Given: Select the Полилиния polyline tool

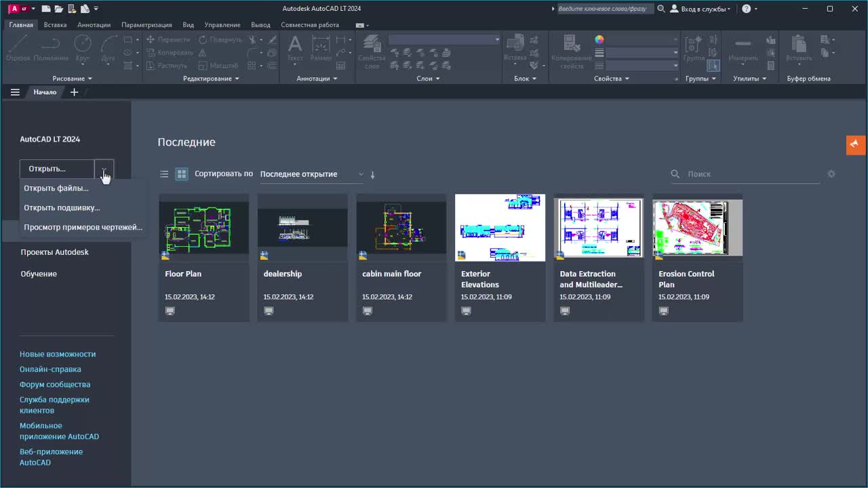Looking at the screenshot, I should pos(51,49).
